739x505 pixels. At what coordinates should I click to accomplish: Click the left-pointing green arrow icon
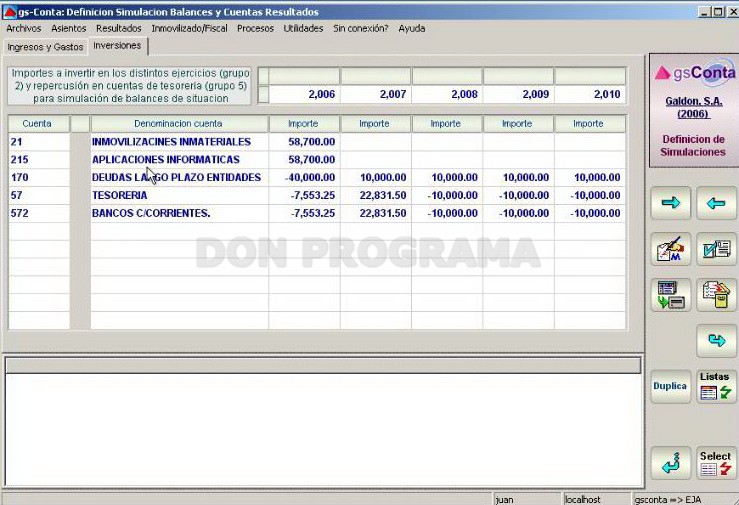coord(716,204)
